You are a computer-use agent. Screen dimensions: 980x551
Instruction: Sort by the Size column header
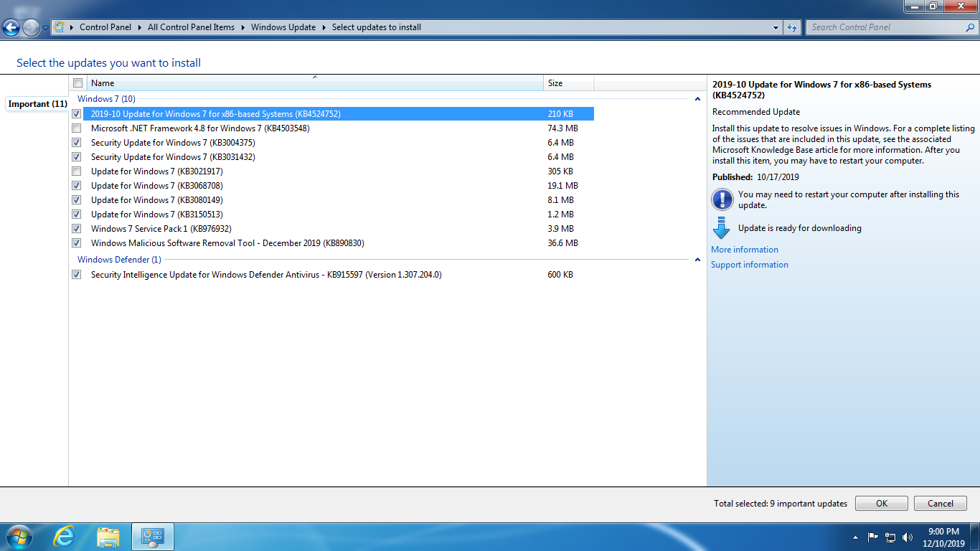[569, 83]
